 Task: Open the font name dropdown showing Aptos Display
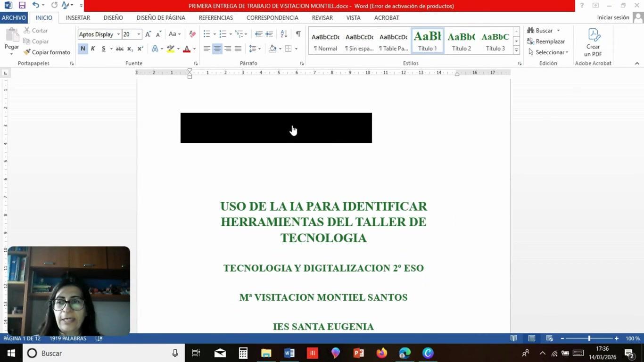pos(118,34)
